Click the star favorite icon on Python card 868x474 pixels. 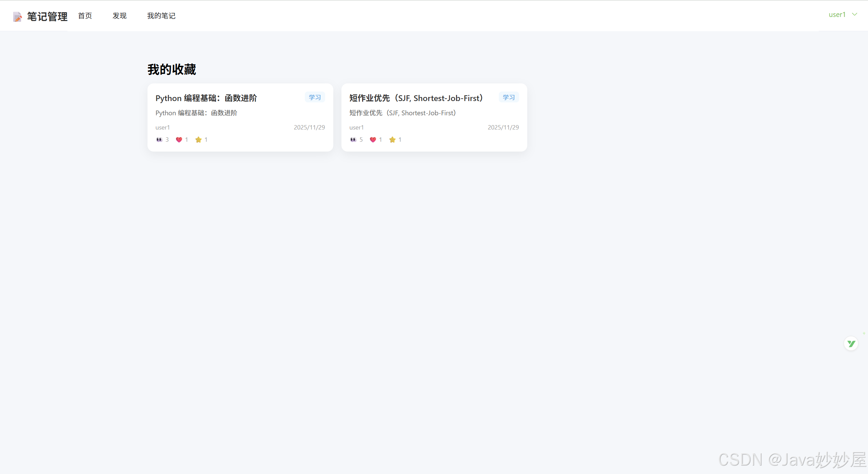click(x=199, y=140)
